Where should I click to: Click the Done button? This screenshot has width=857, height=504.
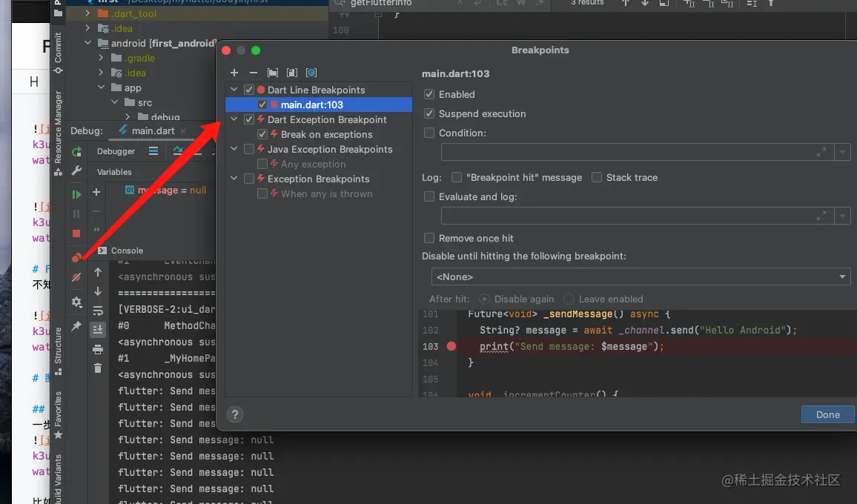[827, 414]
